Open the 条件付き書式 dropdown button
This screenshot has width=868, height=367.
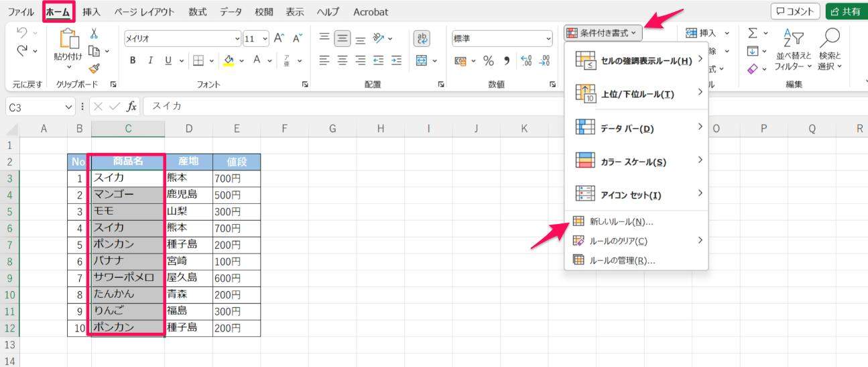point(603,32)
